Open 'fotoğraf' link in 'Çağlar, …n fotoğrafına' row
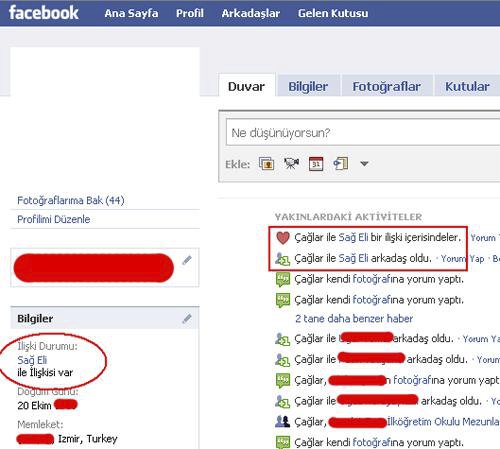Viewport: 500px width, 449px height. (x=412, y=380)
